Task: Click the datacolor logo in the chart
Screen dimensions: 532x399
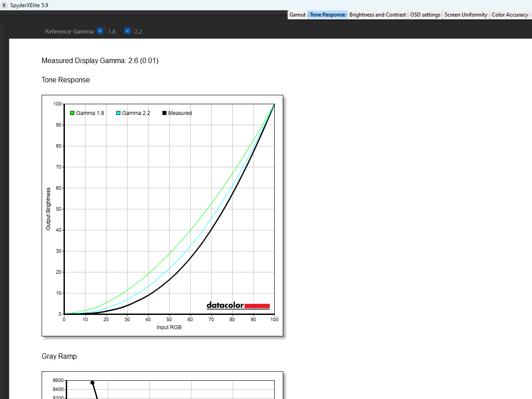Action: tap(238, 306)
